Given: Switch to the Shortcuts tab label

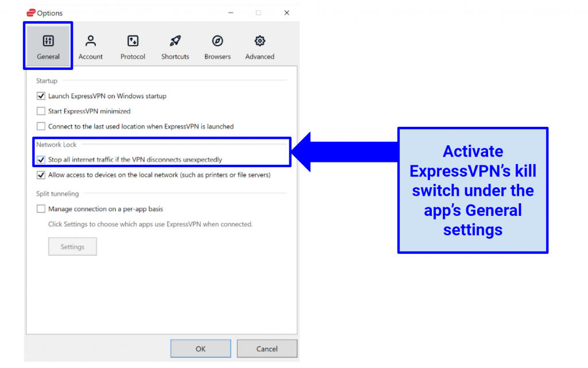Looking at the screenshot, I should 175,57.
